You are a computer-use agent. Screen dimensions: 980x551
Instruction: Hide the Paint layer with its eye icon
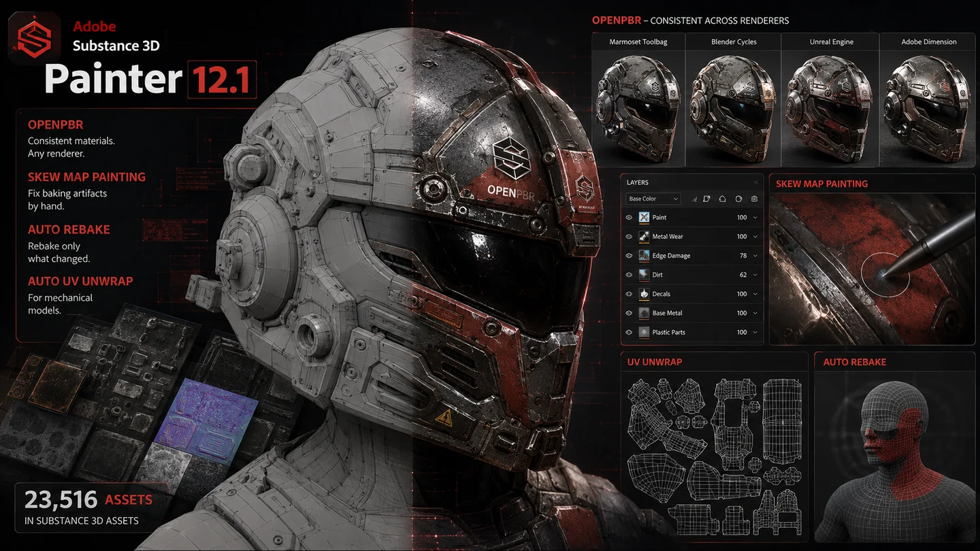click(629, 218)
